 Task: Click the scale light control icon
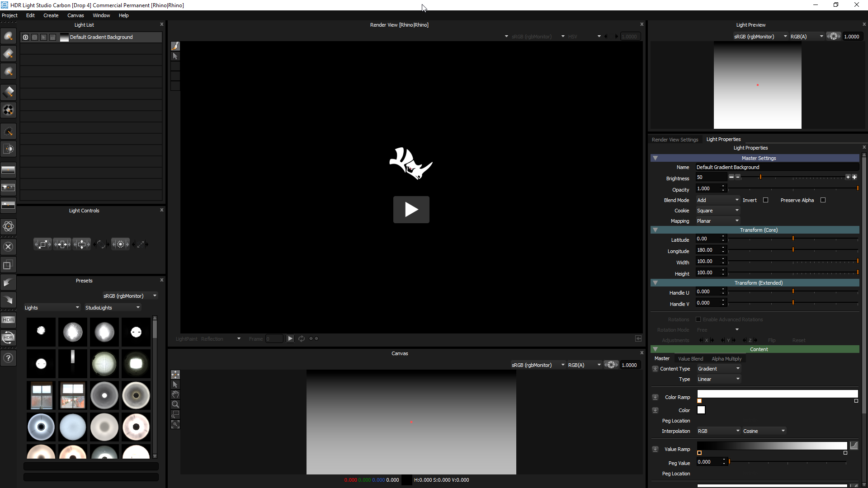pyautogui.click(x=42, y=244)
